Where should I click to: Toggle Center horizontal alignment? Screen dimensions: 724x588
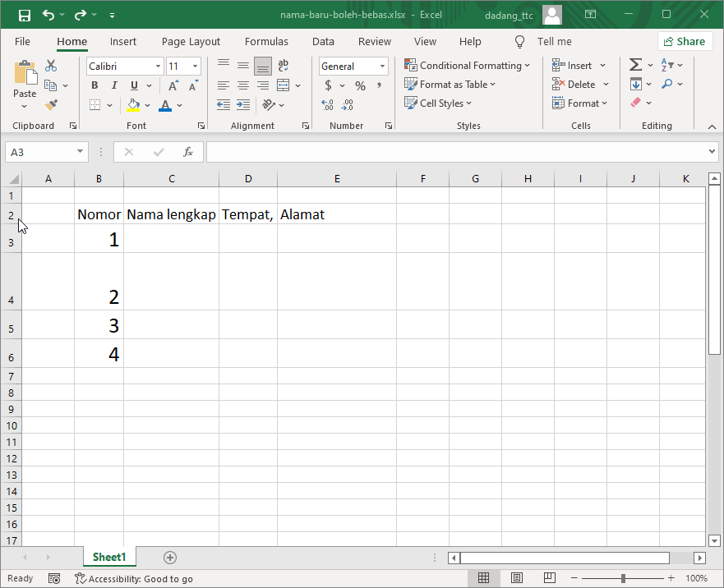pos(243,85)
